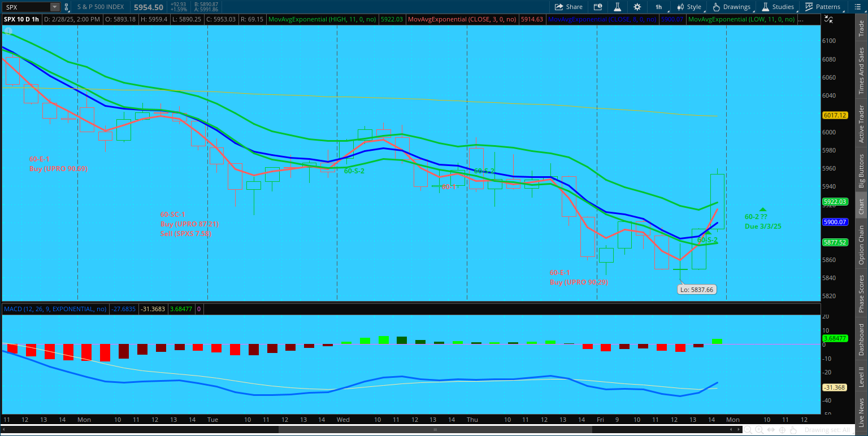This screenshot has width=868, height=436.
Task: Open chart settings gear icon
Action: [637, 7]
